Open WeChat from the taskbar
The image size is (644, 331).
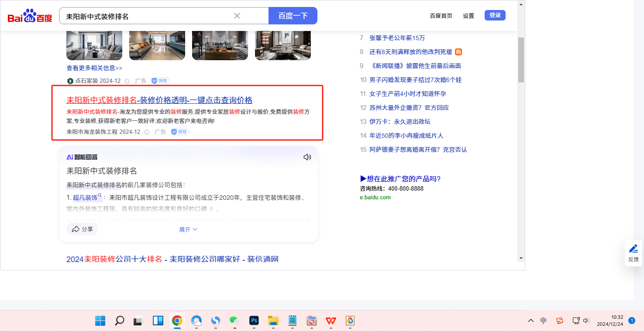[234, 321]
